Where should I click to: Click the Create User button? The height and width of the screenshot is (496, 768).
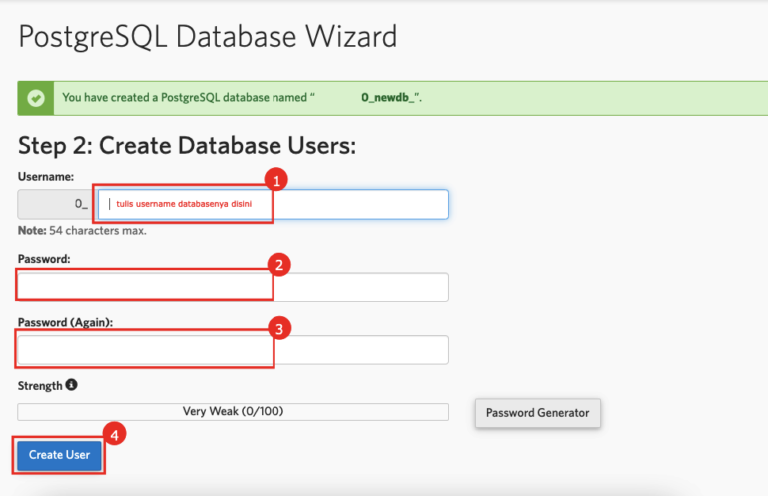(59, 455)
